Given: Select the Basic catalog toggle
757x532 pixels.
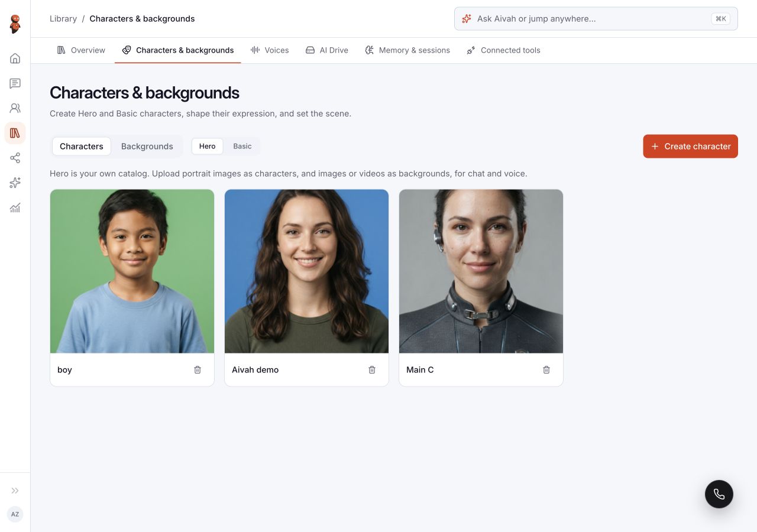Looking at the screenshot, I should point(242,146).
